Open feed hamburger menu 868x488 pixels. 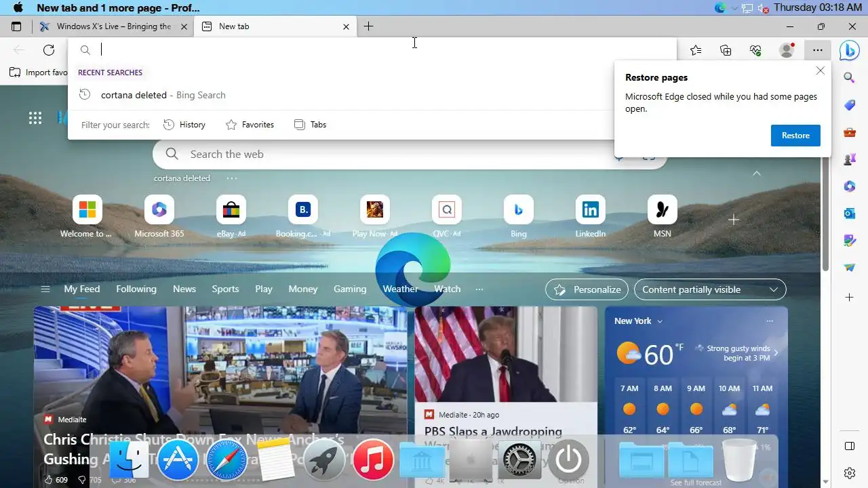coord(45,289)
